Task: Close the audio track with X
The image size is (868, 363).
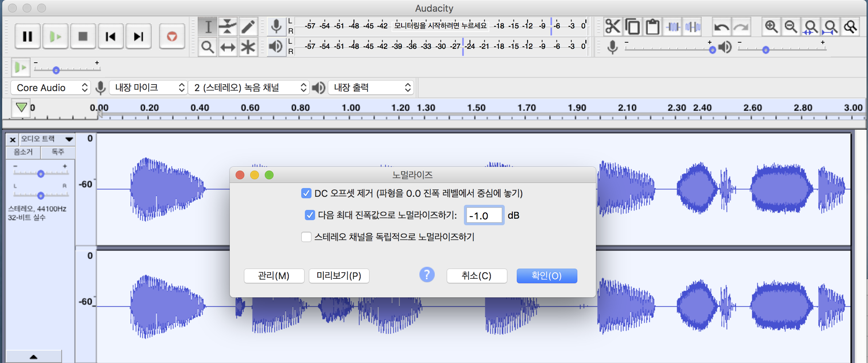Action: 12,139
